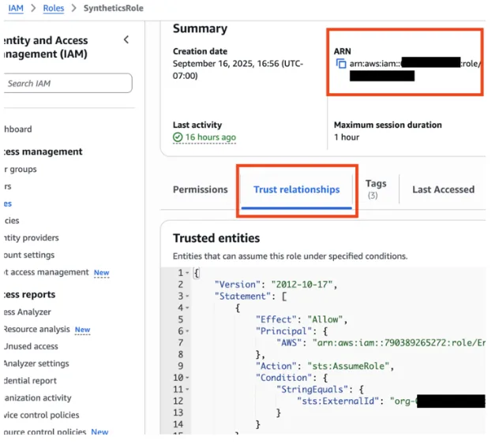
Task: Click the "Version" key on line 2
Action: 238,285
